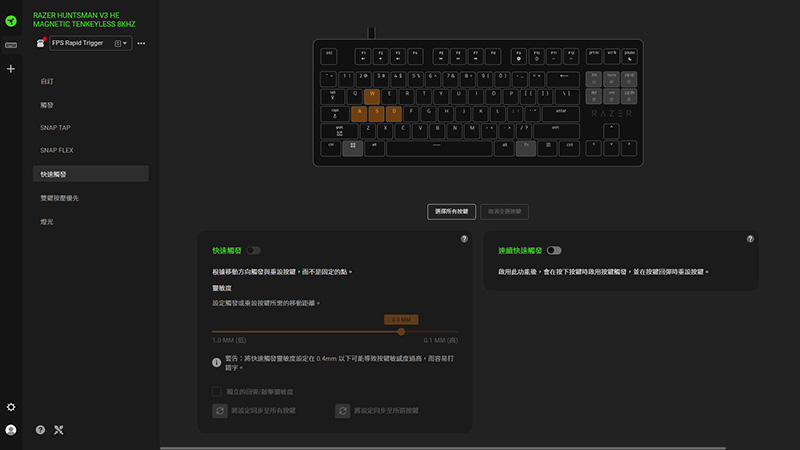800x450 pixels.
Task: Click the 0.3 MM slider value label
Action: click(401, 319)
